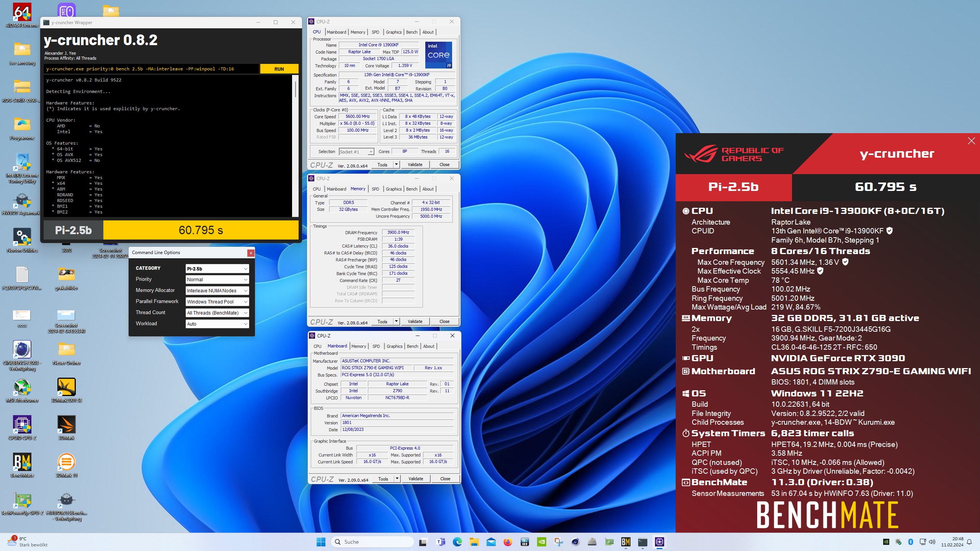Viewport: 980px width, 551px height.
Task: Open About tab in middle CPU-Z window
Action: coord(428,189)
